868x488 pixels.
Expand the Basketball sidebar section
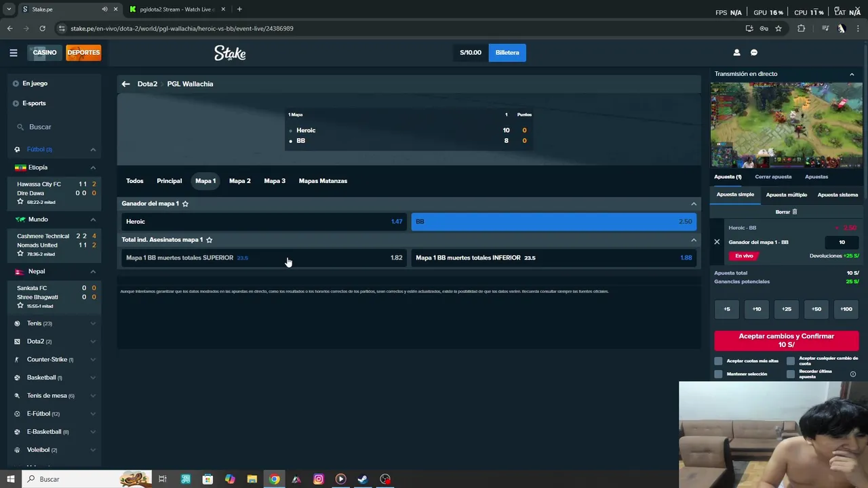(93, 378)
